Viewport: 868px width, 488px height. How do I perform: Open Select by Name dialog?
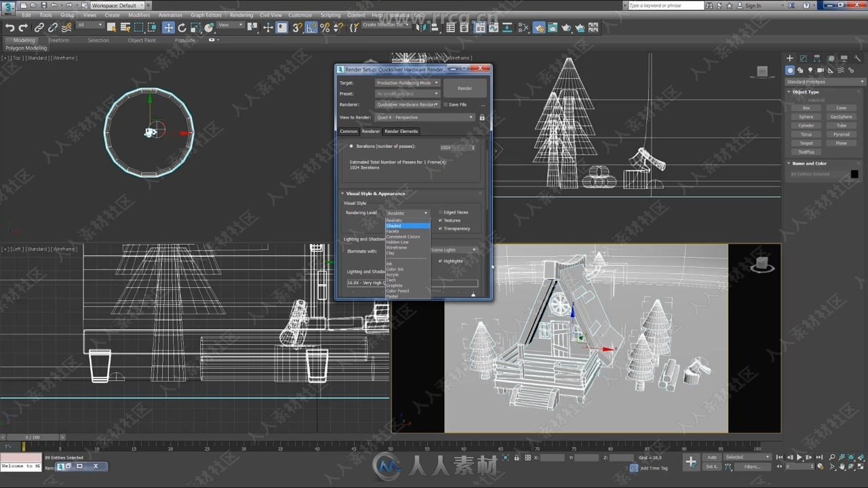pos(125,28)
